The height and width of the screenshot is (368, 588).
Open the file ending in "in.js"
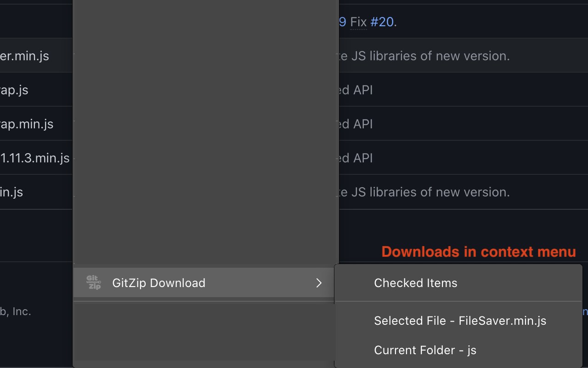coord(11,192)
